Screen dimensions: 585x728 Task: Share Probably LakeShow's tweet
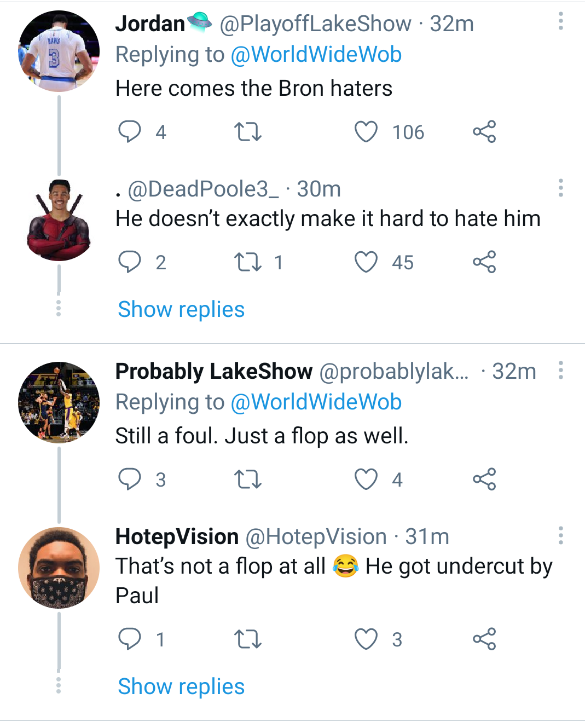(484, 479)
